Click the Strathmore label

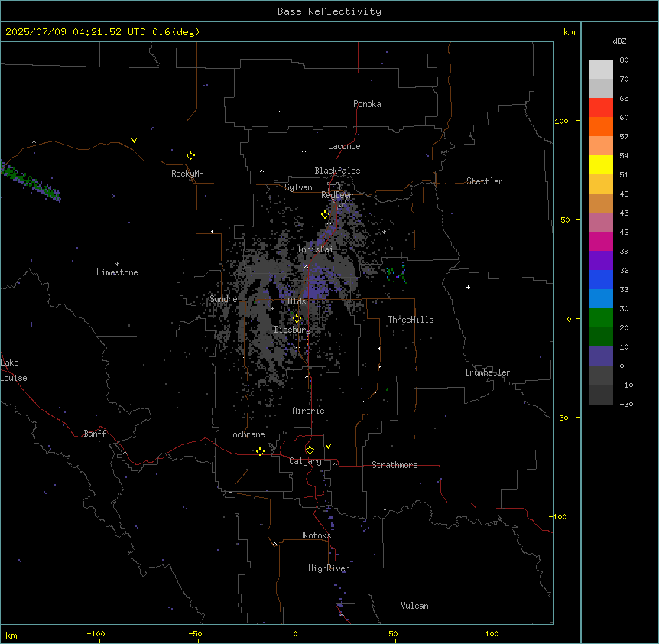tap(394, 465)
